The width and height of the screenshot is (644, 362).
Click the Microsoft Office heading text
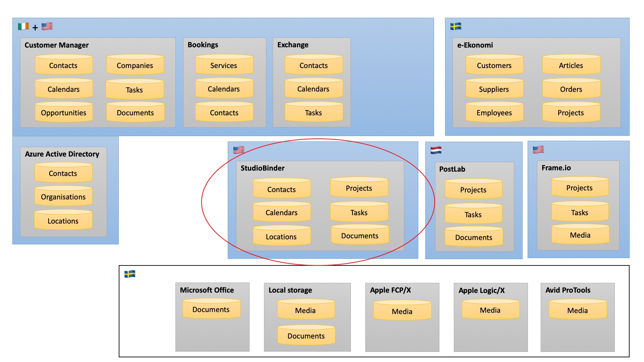click(x=207, y=290)
